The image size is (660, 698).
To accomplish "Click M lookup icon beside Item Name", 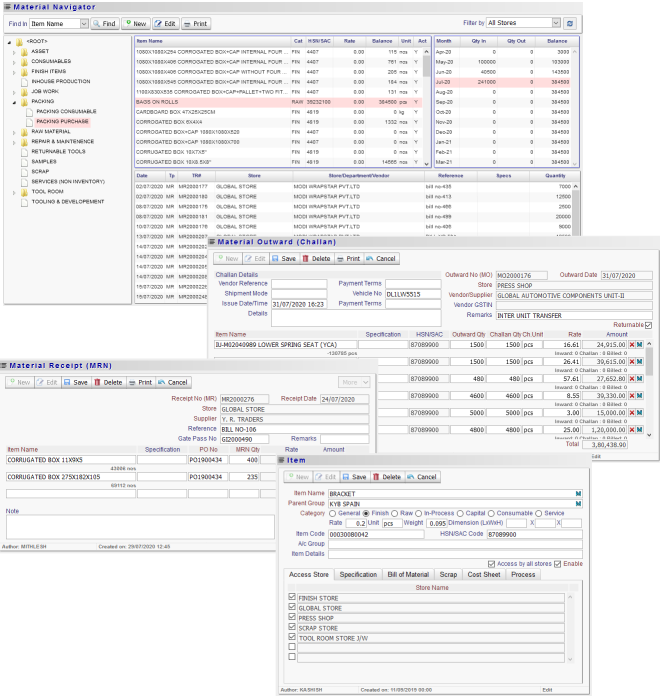I will tap(578, 494).
